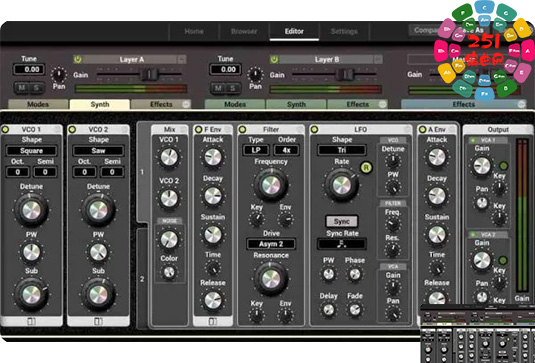Click F Env Attack knob
This screenshot has width=535, height=363.
pos(213,157)
